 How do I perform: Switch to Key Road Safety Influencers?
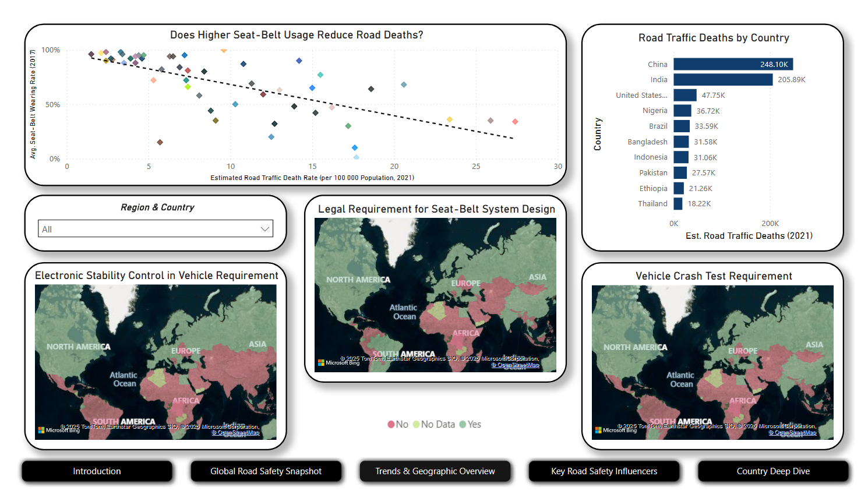[x=604, y=471]
